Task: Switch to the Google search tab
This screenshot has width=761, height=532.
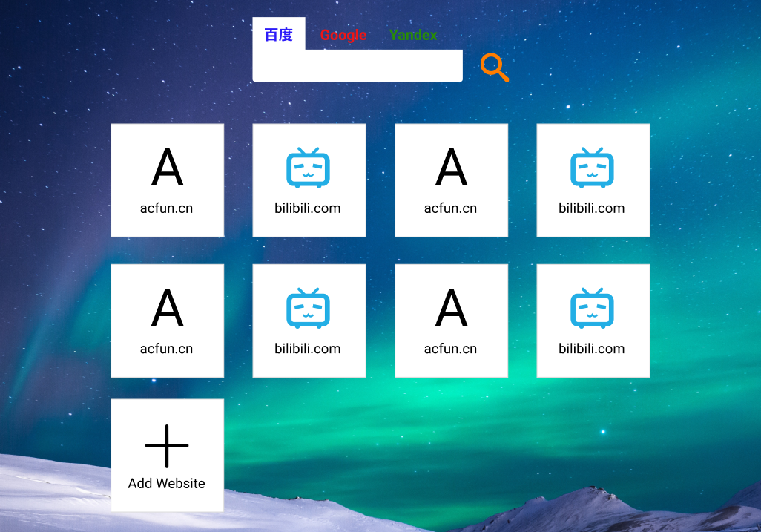Action: click(343, 35)
